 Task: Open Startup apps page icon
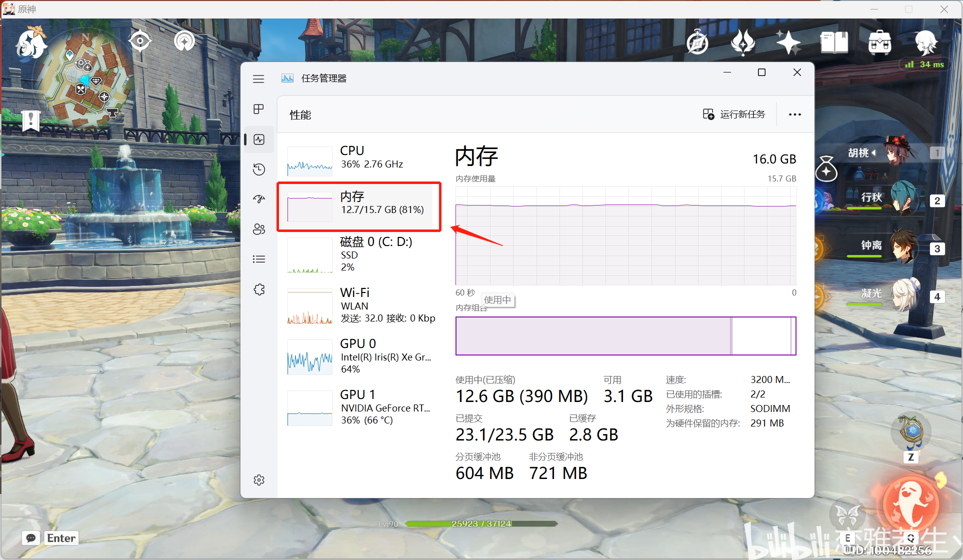259,199
